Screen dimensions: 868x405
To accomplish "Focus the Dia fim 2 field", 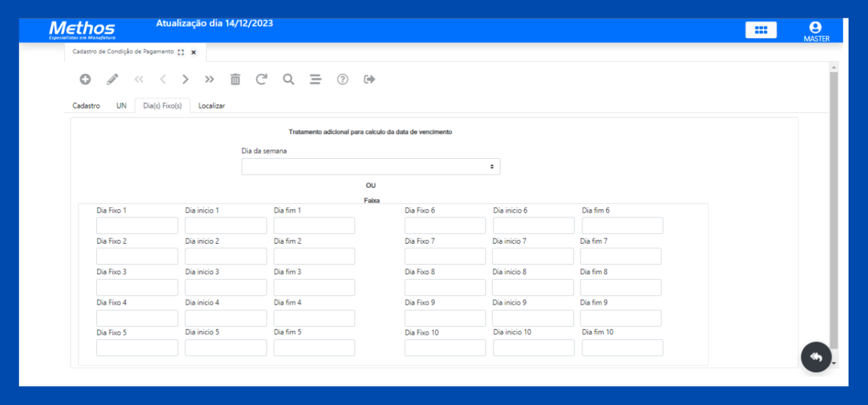I will (314, 256).
